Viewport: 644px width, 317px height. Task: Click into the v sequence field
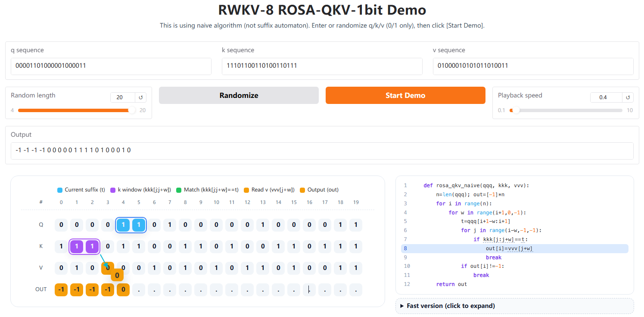(x=533, y=66)
